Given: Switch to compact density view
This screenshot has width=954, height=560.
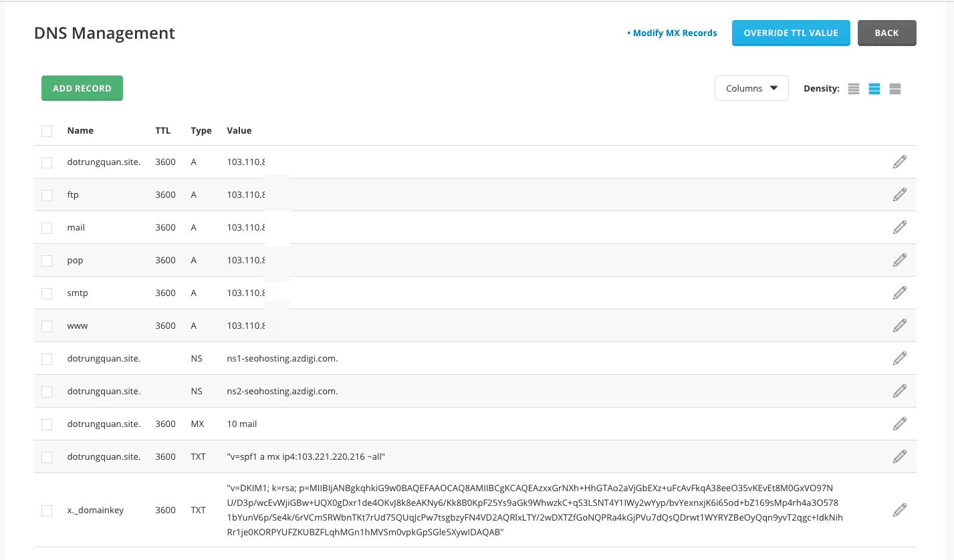Looking at the screenshot, I should [854, 89].
